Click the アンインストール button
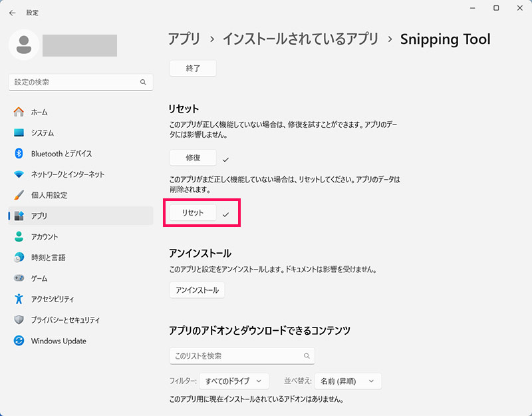The height and width of the screenshot is (416, 532). [x=197, y=290]
